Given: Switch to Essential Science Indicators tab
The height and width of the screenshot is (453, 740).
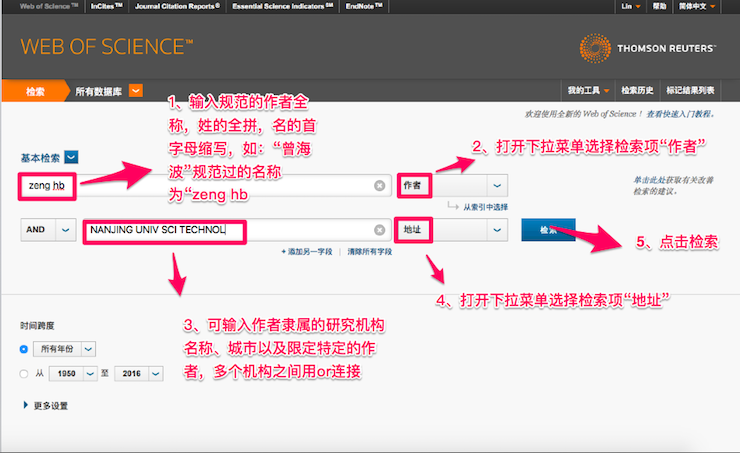Looking at the screenshot, I should [283, 6].
